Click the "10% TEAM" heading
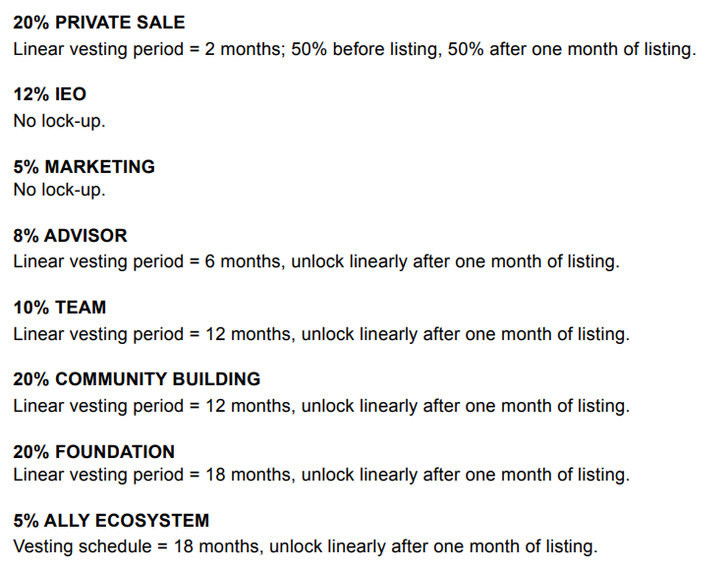Viewport: 728px width, 570px height. pos(59,307)
